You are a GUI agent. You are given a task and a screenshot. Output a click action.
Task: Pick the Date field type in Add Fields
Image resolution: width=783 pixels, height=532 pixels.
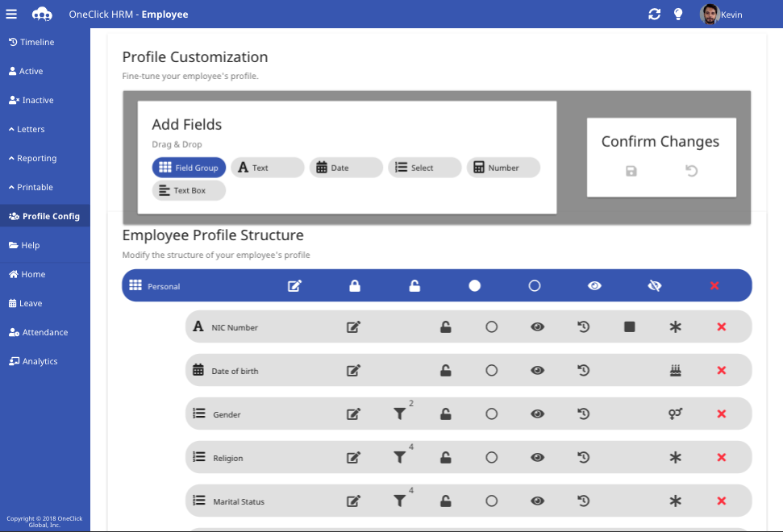[x=345, y=168]
